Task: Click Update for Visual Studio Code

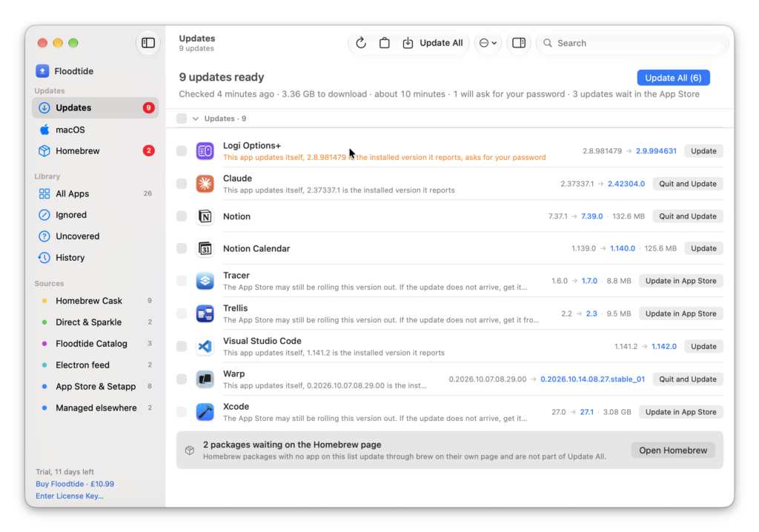Action: point(703,347)
